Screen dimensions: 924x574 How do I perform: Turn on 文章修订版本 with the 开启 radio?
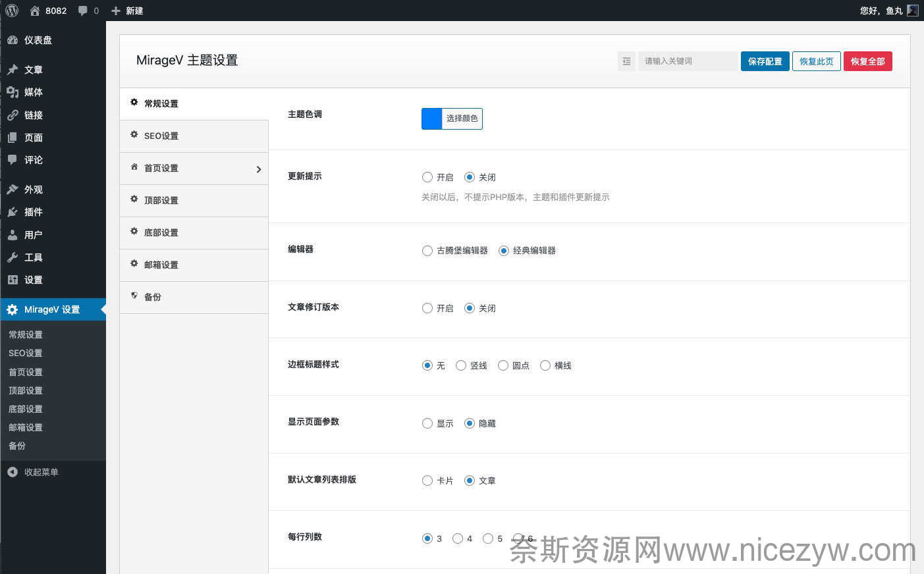pyautogui.click(x=427, y=308)
